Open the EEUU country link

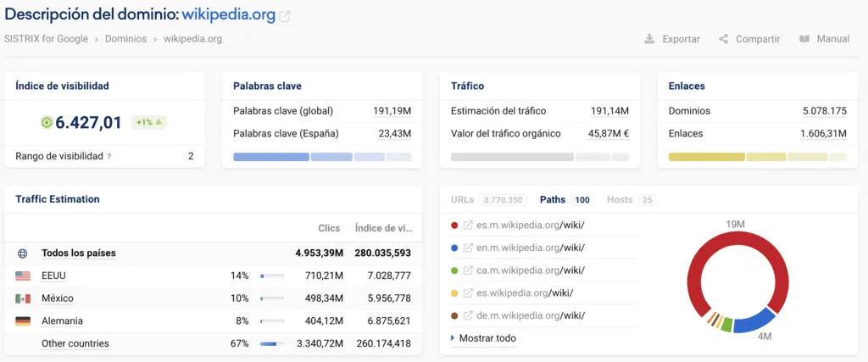click(53, 276)
